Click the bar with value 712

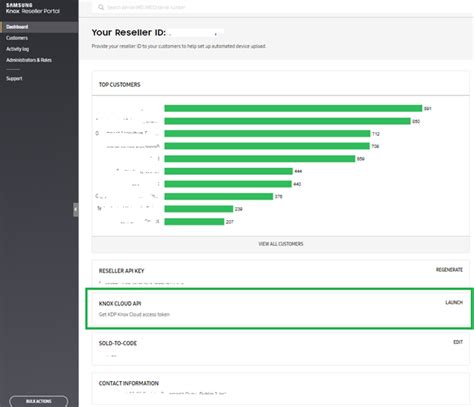[267, 134]
